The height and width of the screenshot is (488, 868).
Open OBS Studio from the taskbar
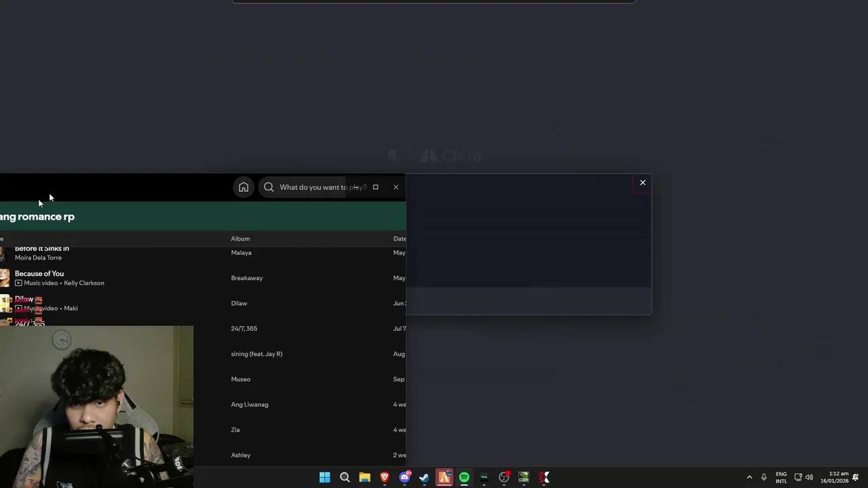pos(504,478)
